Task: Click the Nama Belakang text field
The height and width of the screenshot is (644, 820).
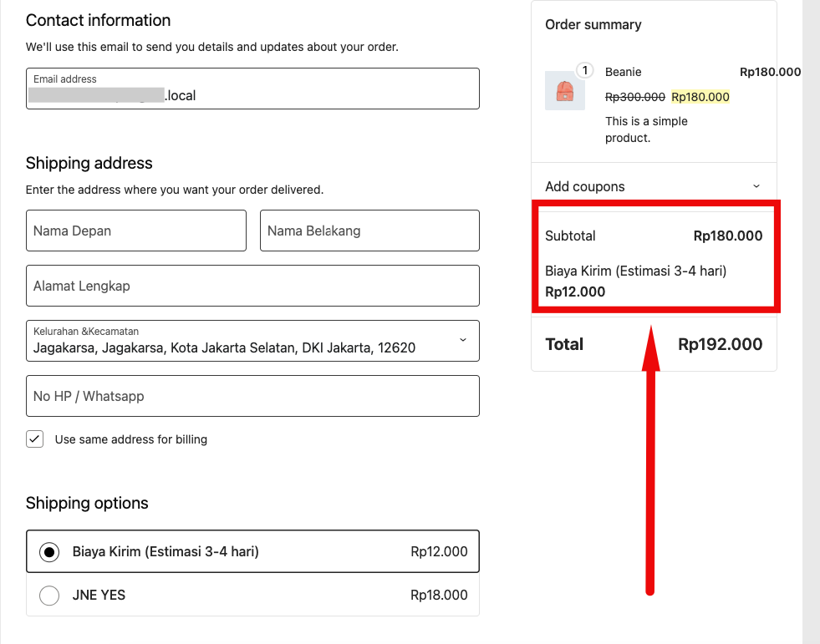Action: tap(369, 231)
